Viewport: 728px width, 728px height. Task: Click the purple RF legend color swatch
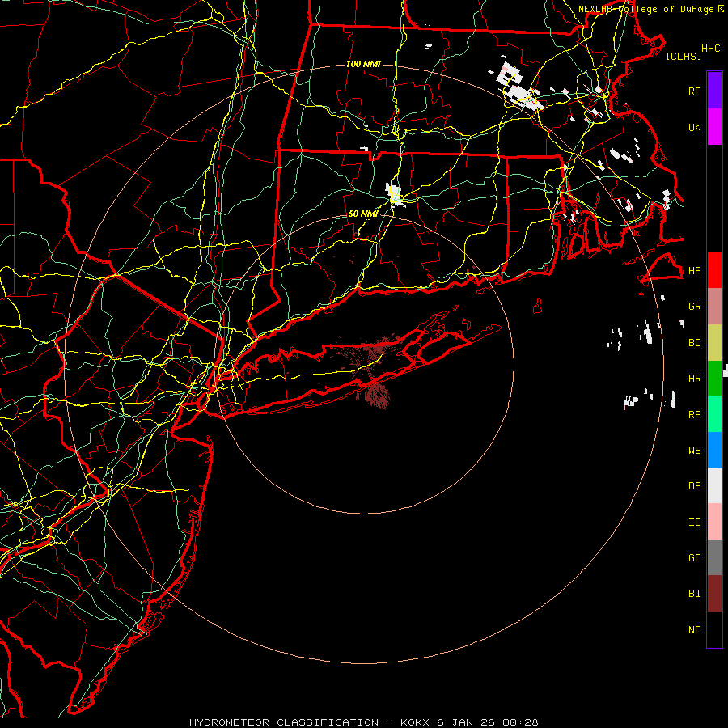(x=714, y=91)
